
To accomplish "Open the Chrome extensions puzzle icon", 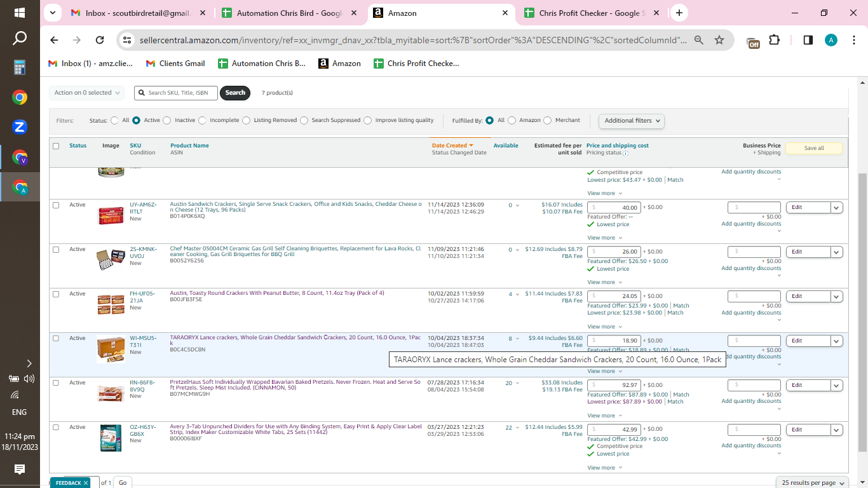I will (x=774, y=40).
